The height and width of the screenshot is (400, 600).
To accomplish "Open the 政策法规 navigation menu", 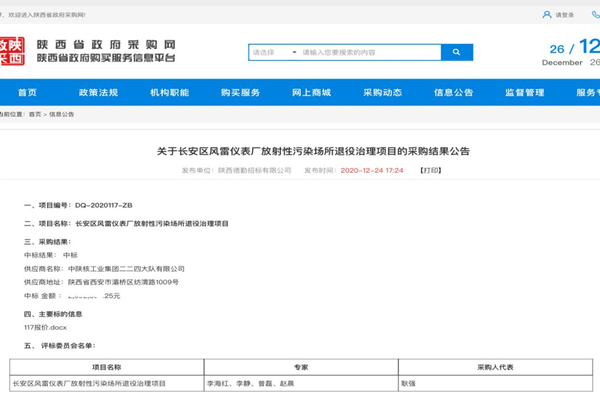I will click(98, 92).
